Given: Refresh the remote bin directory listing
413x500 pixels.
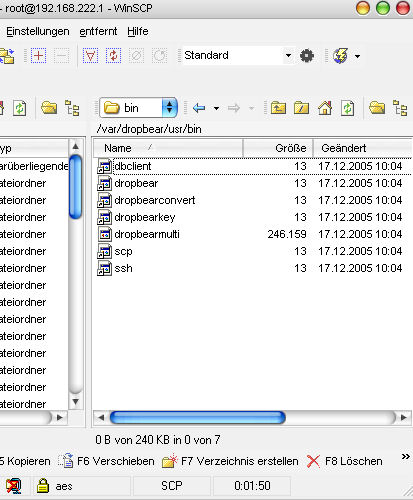Looking at the screenshot, I should [x=348, y=108].
